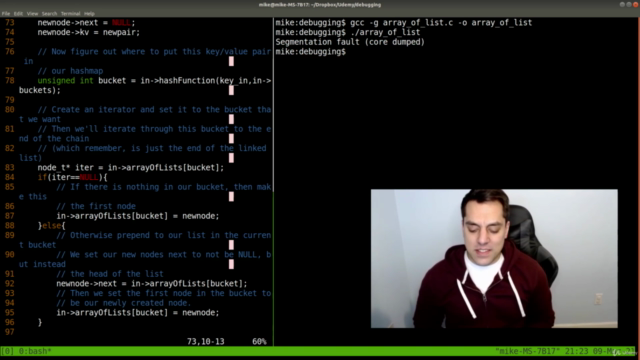Click the empty shell prompt mike:debugging$
640x360 pixels.
(x=310, y=52)
